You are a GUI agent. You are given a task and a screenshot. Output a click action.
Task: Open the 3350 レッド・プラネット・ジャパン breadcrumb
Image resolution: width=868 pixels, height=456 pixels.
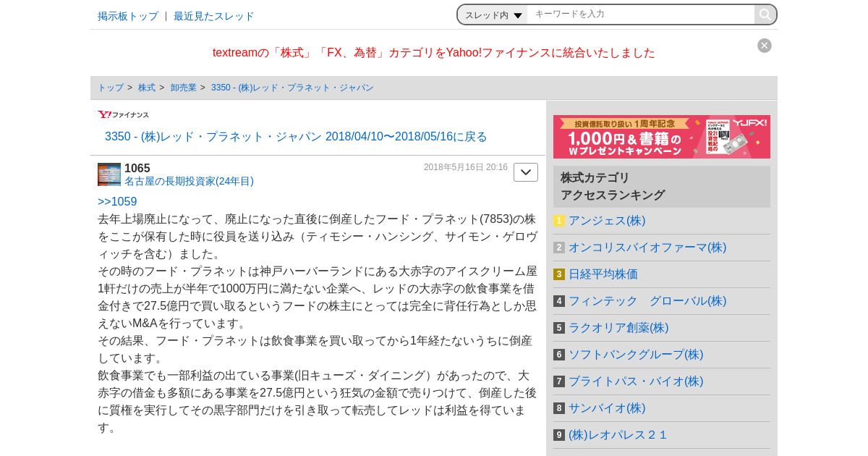(292, 88)
